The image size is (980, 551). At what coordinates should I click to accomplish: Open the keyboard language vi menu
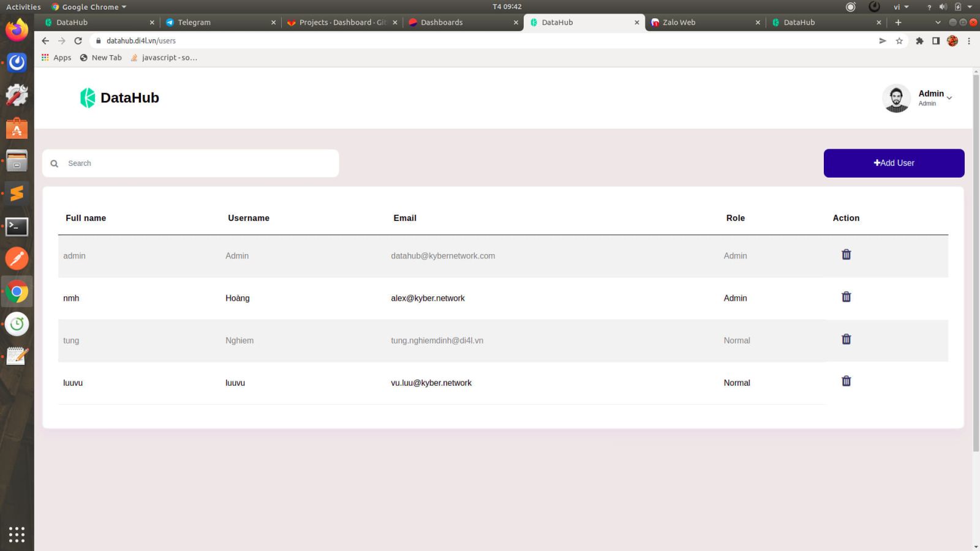point(900,7)
